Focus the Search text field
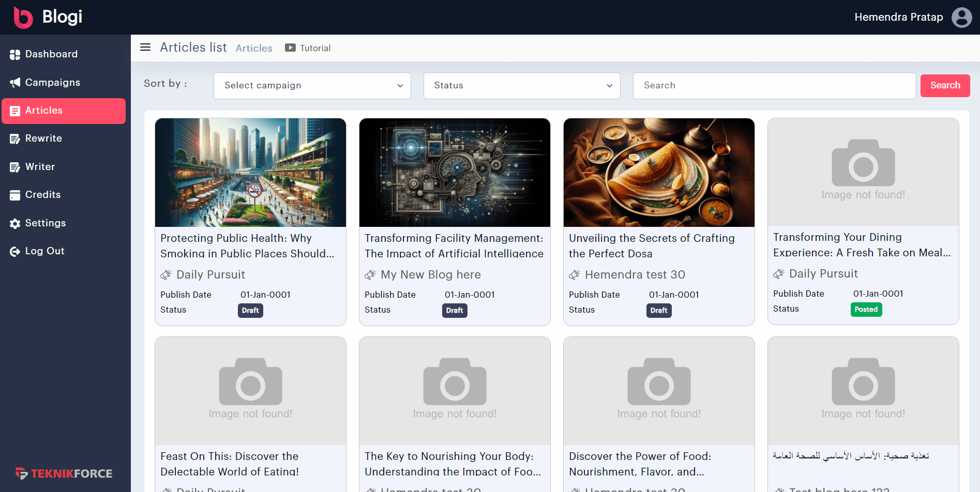Screen dimensions: 980x492 [774, 86]
